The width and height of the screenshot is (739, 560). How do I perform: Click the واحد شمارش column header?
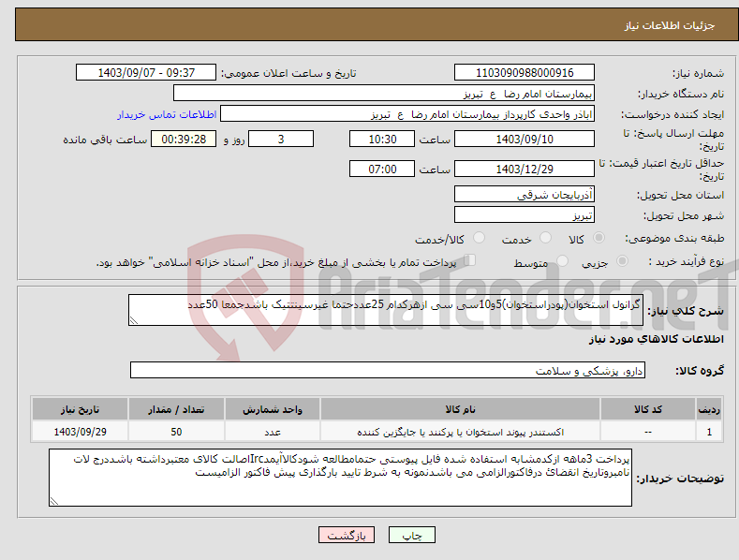coord(273,409)
